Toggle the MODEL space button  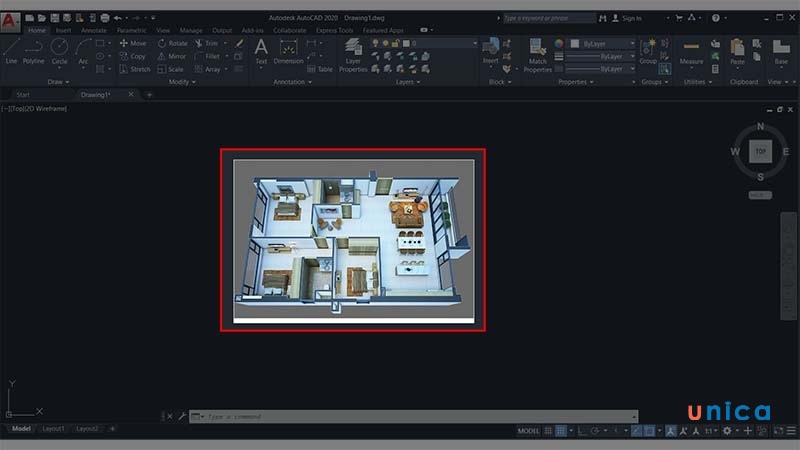[x=528, y=430]
